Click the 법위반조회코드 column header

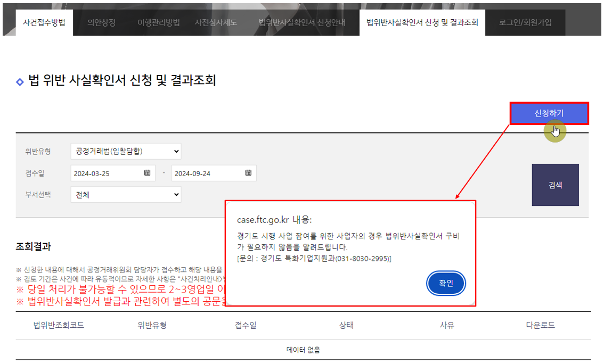59,325
